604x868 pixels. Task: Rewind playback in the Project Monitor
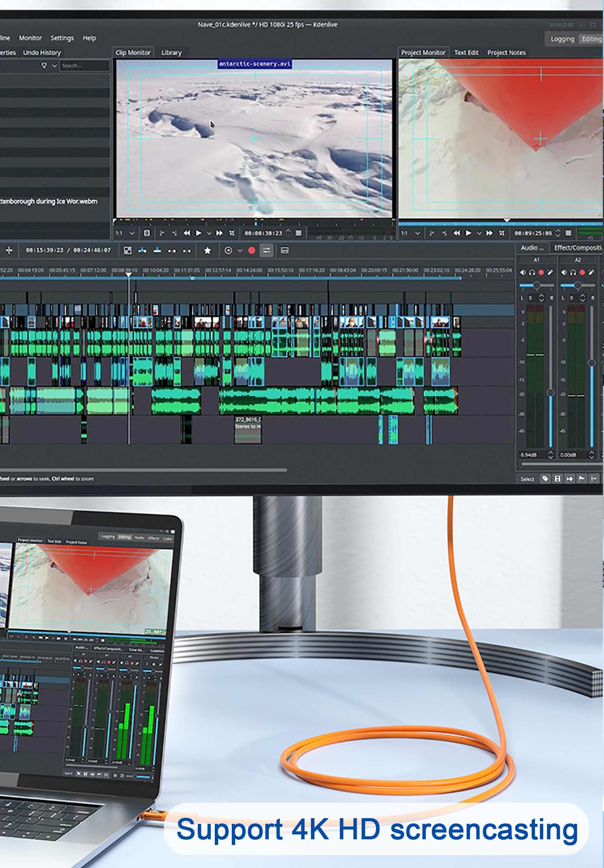456,233
